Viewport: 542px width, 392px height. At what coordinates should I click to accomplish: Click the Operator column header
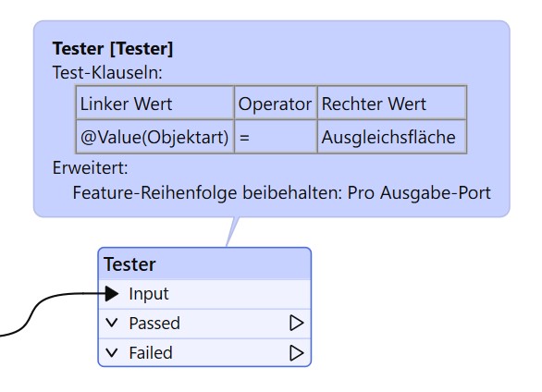point(276,104)
